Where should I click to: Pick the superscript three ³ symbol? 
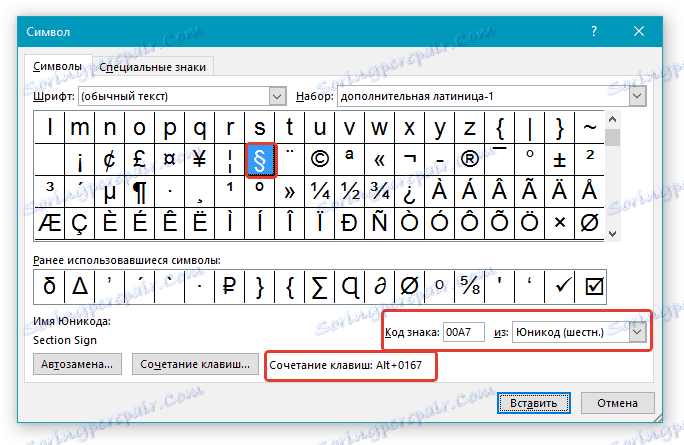[x=49, y=192]
